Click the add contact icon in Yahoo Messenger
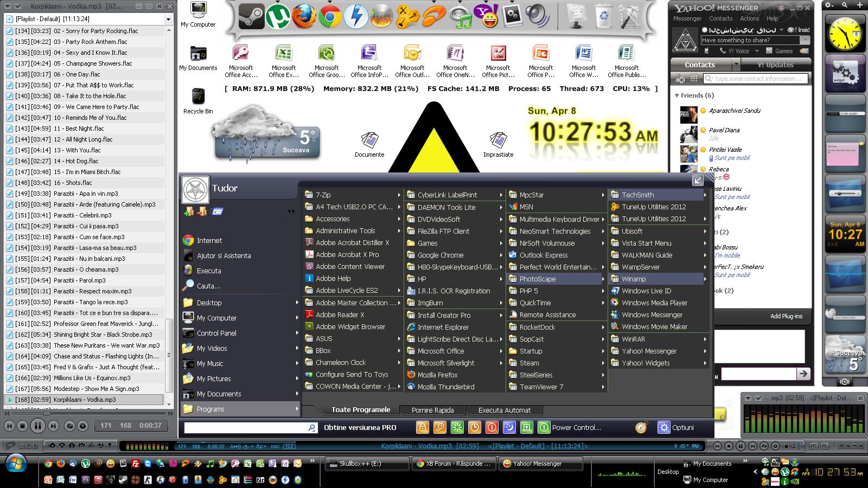The height and width of the screenshot is (488, 868). pyautogui.click(x=680, y=79)
